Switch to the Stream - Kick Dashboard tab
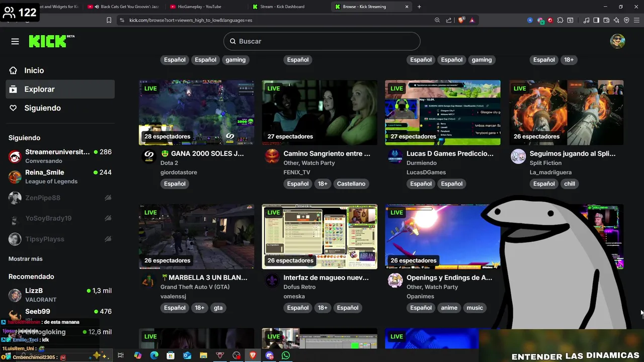644x362 pixels. [x=288, y=7]
